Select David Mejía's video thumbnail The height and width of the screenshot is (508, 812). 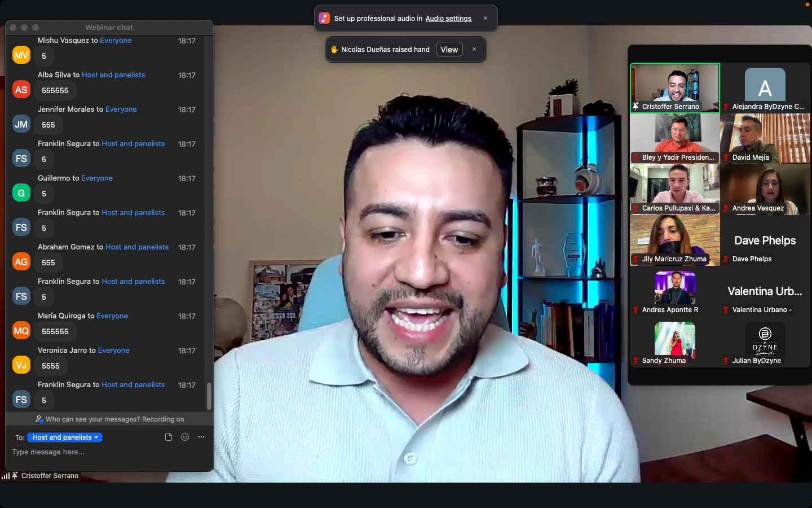765,138
